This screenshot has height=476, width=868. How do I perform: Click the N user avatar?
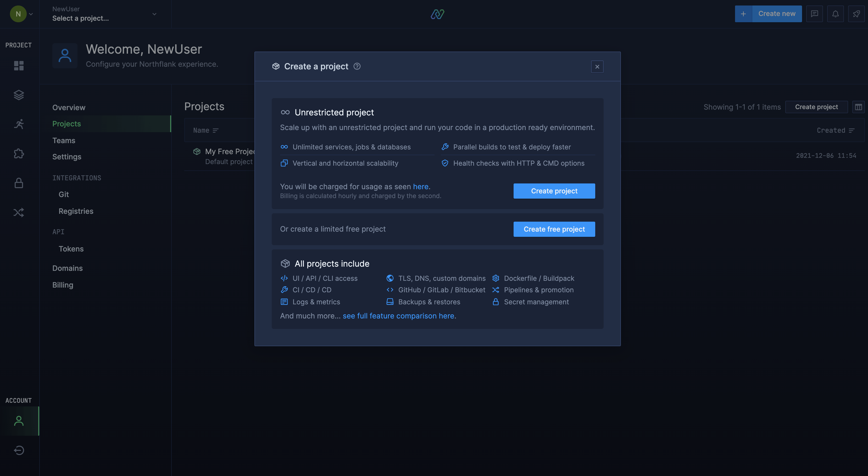18,14
